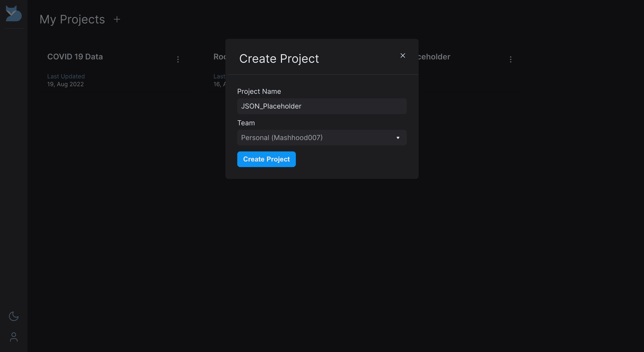Click the My Projects heading
Image resolution: width=644 pixels, height=352 pixels.
tap(72, 19)
